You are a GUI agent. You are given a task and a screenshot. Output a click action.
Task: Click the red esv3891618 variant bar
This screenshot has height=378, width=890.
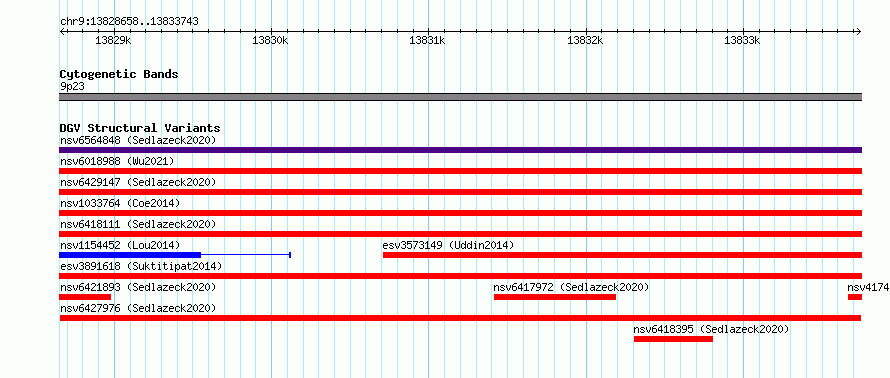click(x=460, y=276)
